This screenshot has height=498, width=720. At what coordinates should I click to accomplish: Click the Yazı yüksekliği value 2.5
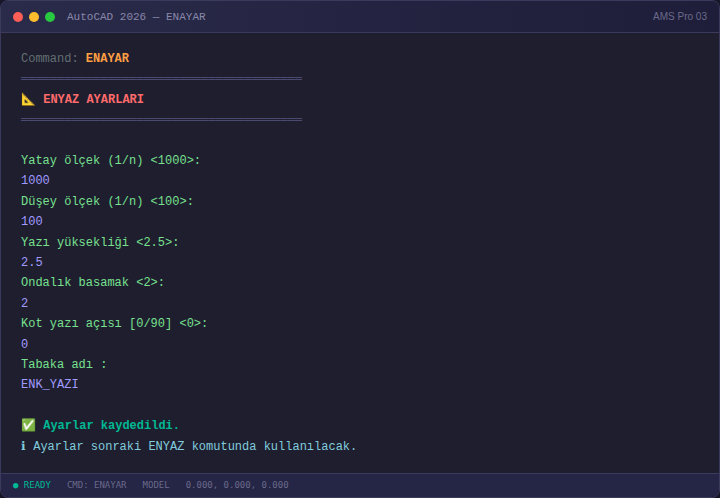[32, 262]
